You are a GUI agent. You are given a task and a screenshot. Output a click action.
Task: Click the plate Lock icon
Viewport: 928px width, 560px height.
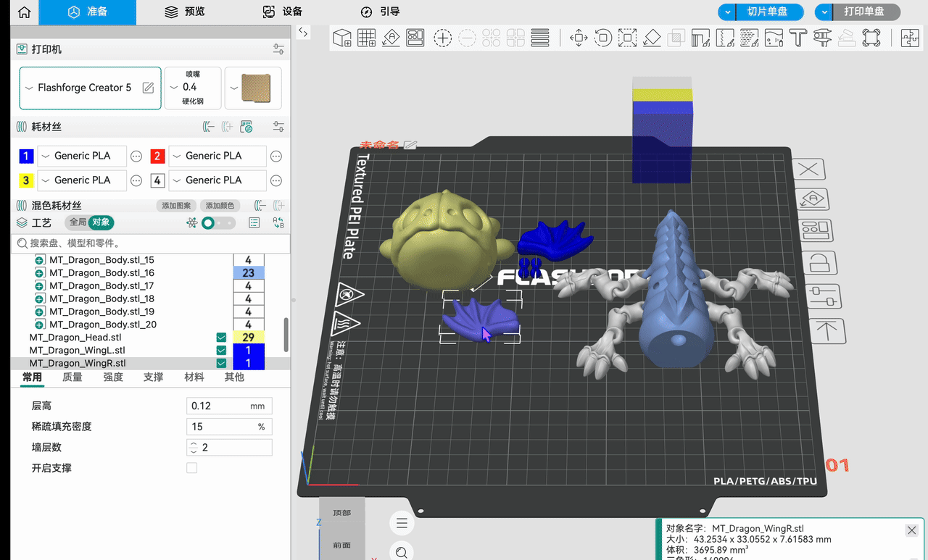pyautogui.click(x=819, y=263)
